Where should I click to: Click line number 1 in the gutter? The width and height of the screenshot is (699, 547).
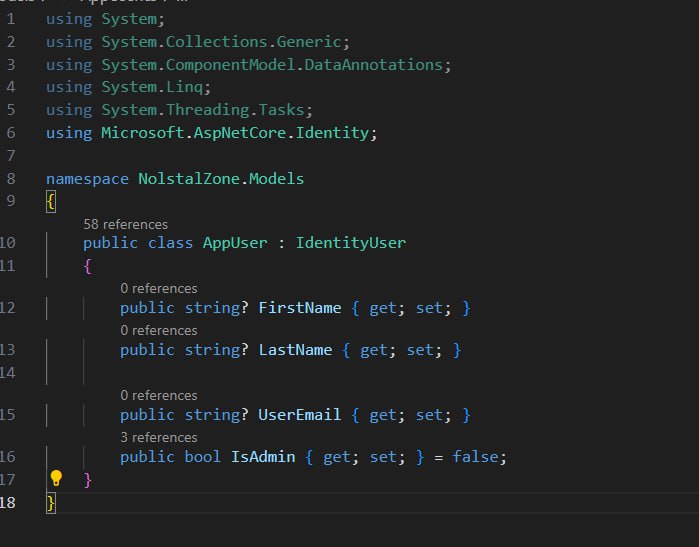(11, 19)
